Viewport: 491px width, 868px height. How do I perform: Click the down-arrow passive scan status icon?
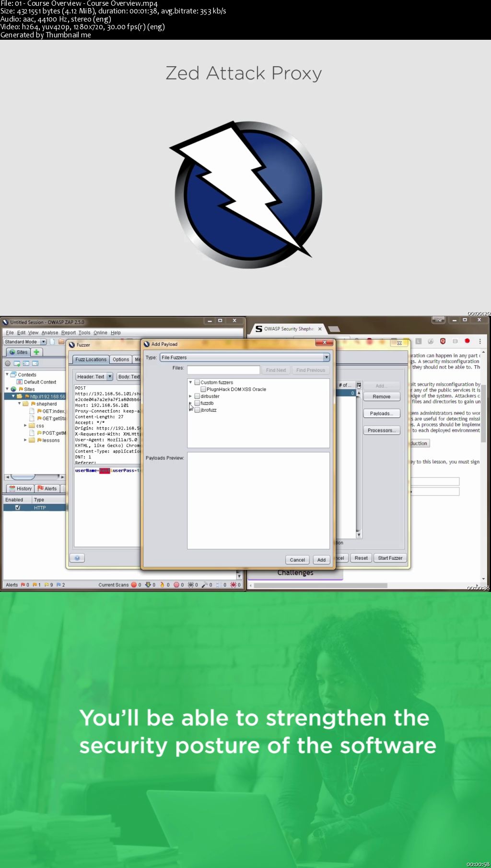pos(148,585)
